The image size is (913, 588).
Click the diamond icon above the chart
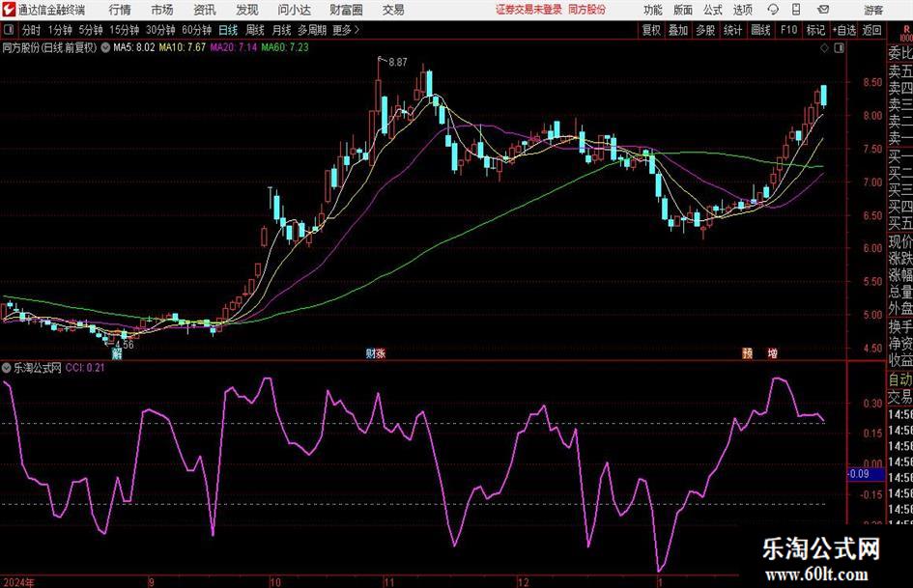click(824, 48)
